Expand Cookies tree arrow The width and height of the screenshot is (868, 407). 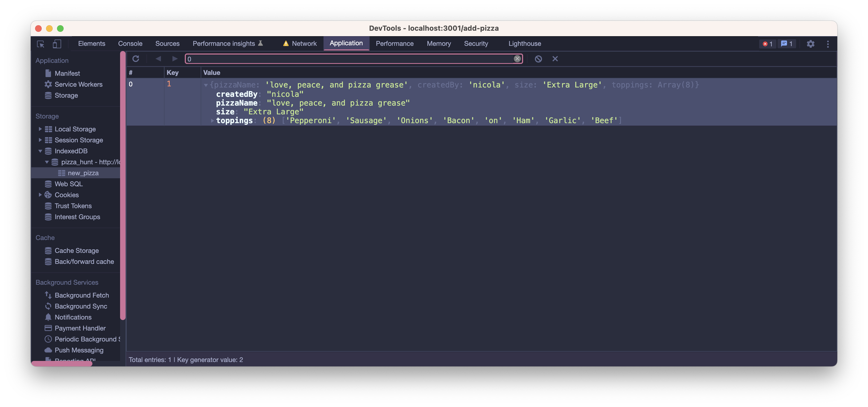coord(40,195)
